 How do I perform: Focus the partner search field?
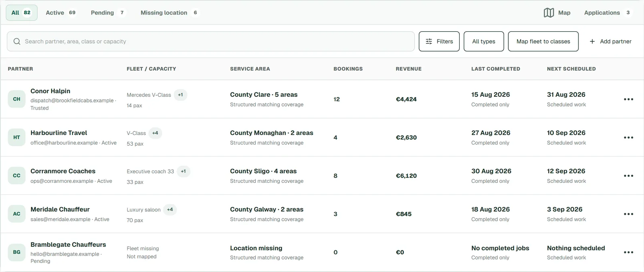(x=211, y=41)
